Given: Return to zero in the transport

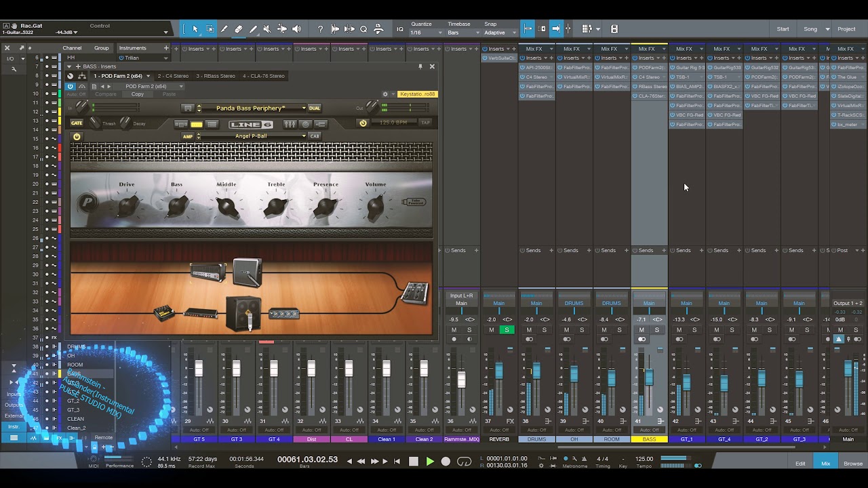Looking at the screenshot, I should 396,462.
